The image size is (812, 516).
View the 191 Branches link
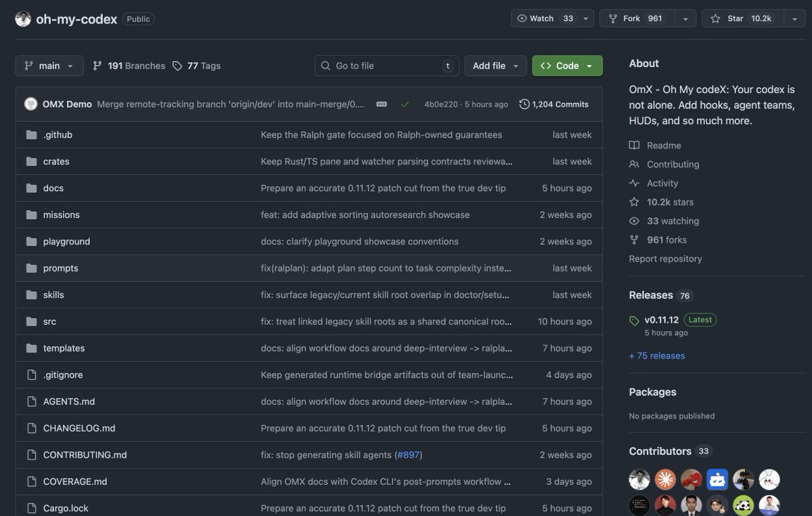pos(129,66)
